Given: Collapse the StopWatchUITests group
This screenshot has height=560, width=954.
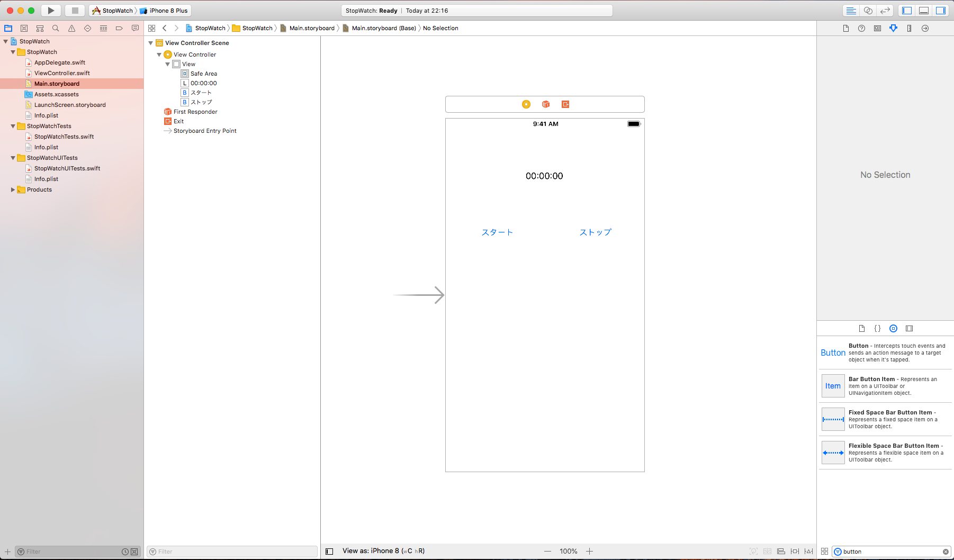Looking at the screenshot, I should [13, 158].
